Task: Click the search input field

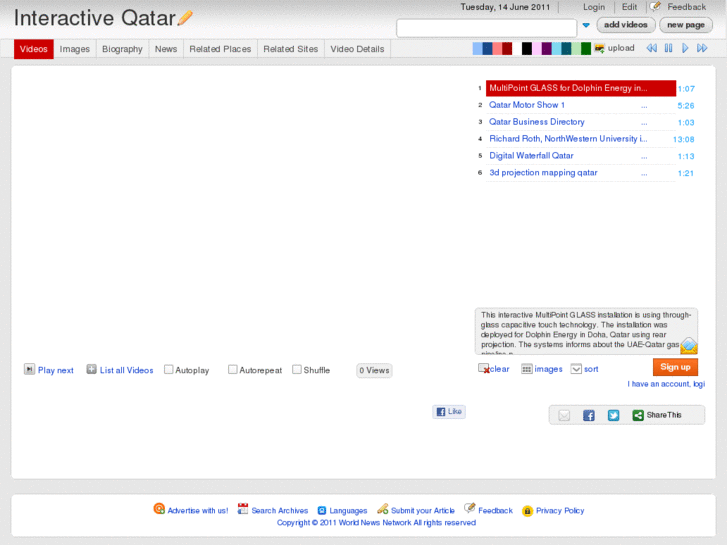Action: pos(486,28)
